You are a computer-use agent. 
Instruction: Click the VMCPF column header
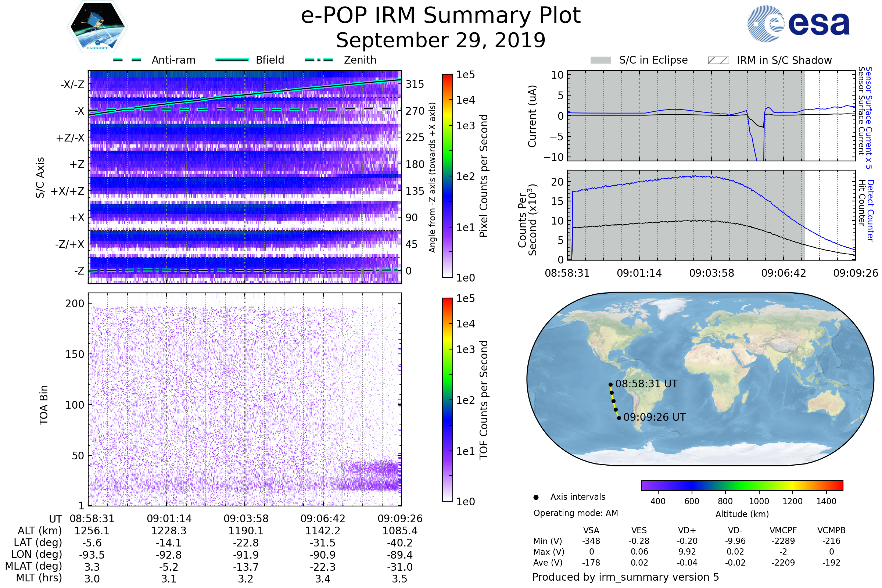tap(783, 530)
